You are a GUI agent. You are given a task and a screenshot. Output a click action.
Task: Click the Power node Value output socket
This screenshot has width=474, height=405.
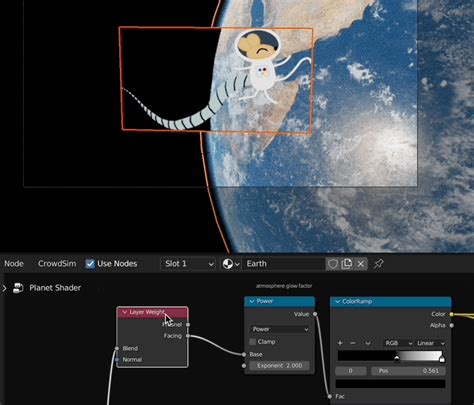[315, 314]
